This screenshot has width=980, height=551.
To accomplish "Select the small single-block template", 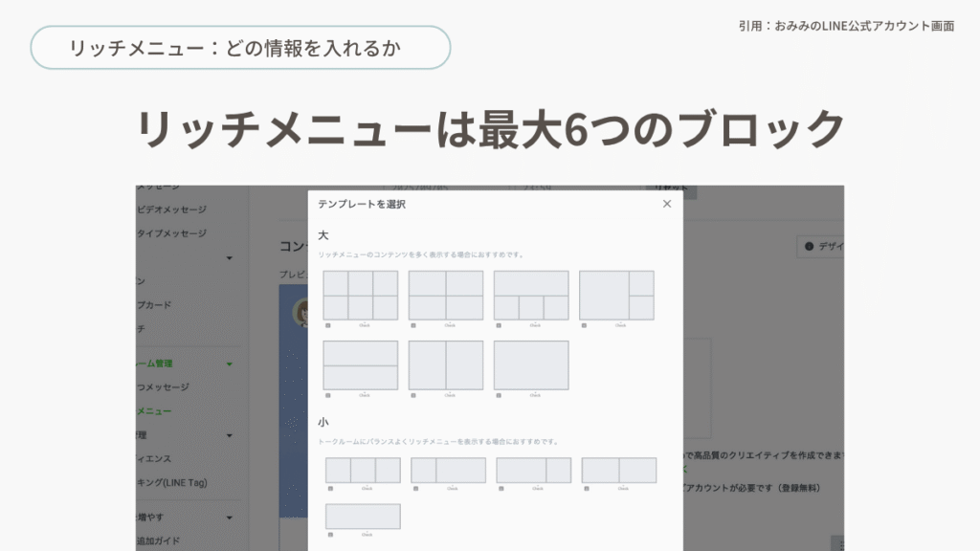I will pyautogui.click(x=363, y=517).
